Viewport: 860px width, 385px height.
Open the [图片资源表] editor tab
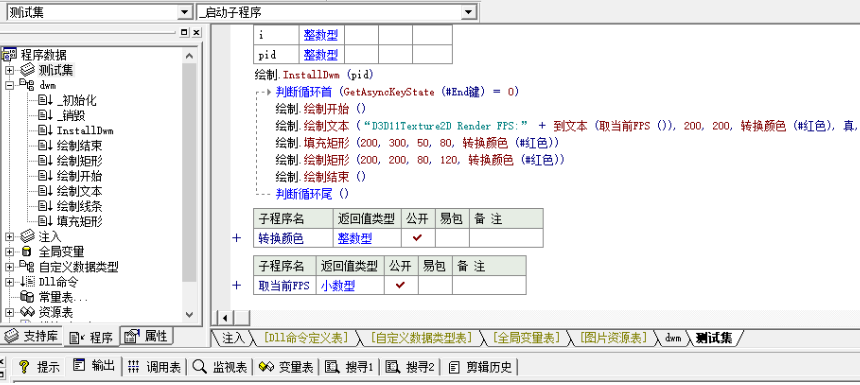(x=614, y=338)
